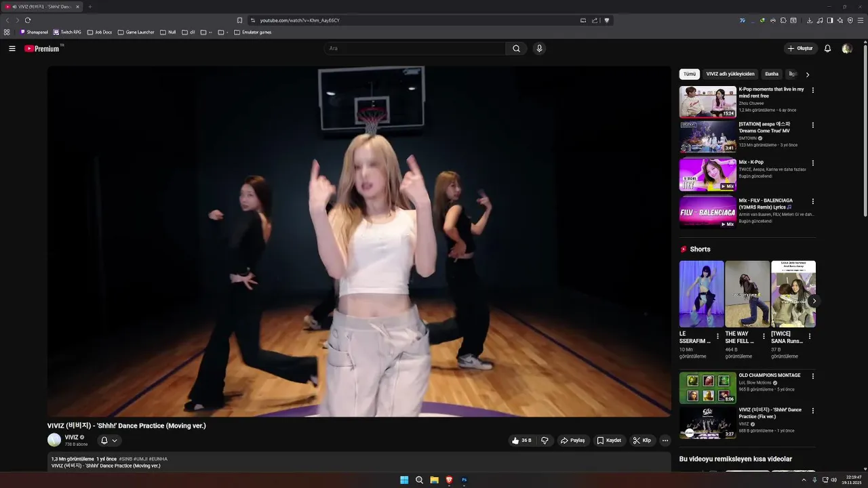Open the browser AI assistant sparkle icon
The image size is (868, 488).
pyautogui.click(x=840, y=20)
